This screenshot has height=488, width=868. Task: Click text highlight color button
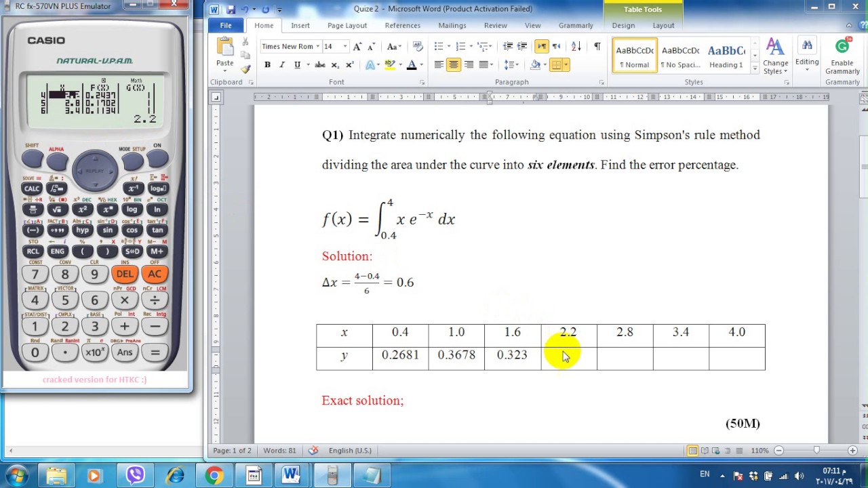click(x=390, y=65)
